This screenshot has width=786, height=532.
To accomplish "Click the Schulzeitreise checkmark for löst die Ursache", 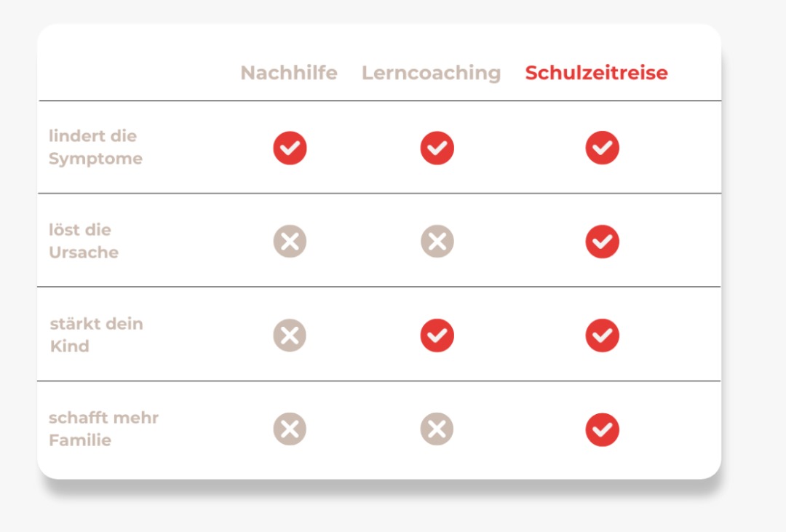I will (x=602, y=241).
